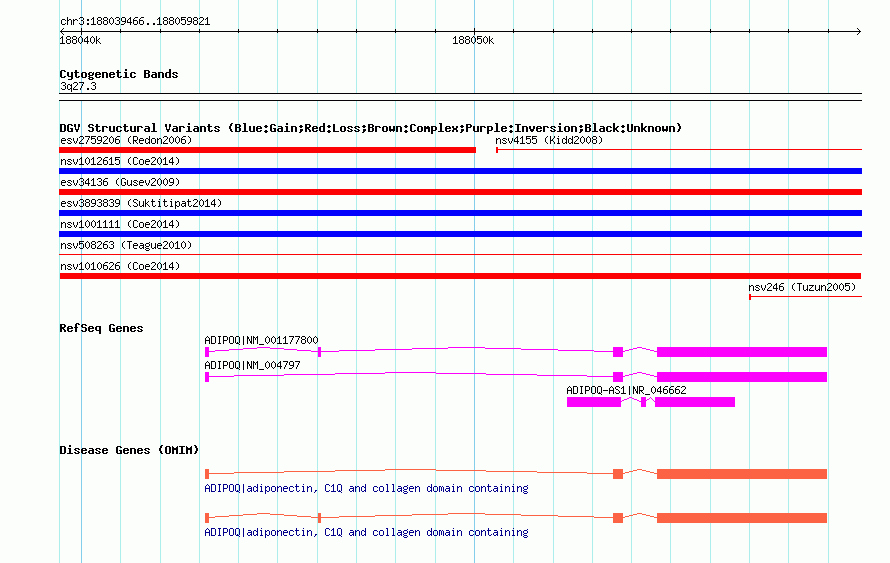Screen dimensions: 890x563
Task: Open the Disease Genes (OMIM) track title
Action: pyautogui.click(x=129, y=450)
